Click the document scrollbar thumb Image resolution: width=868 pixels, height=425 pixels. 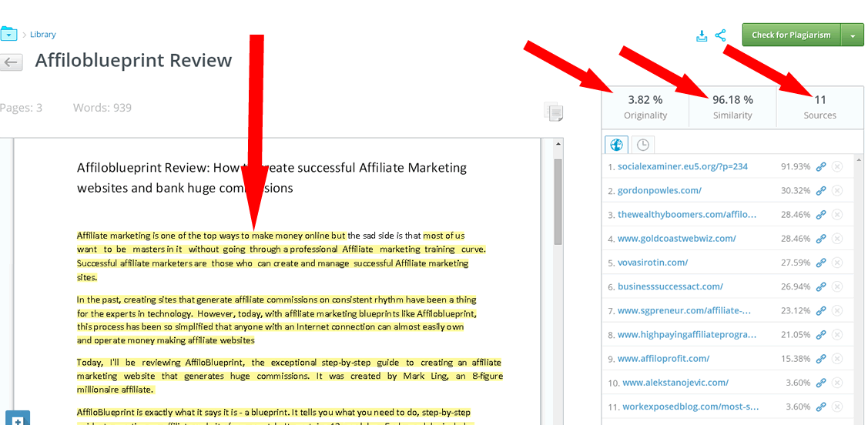558,202
